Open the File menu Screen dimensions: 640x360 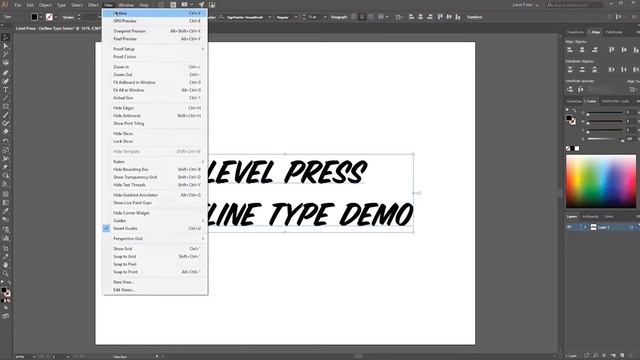(18, 5)
